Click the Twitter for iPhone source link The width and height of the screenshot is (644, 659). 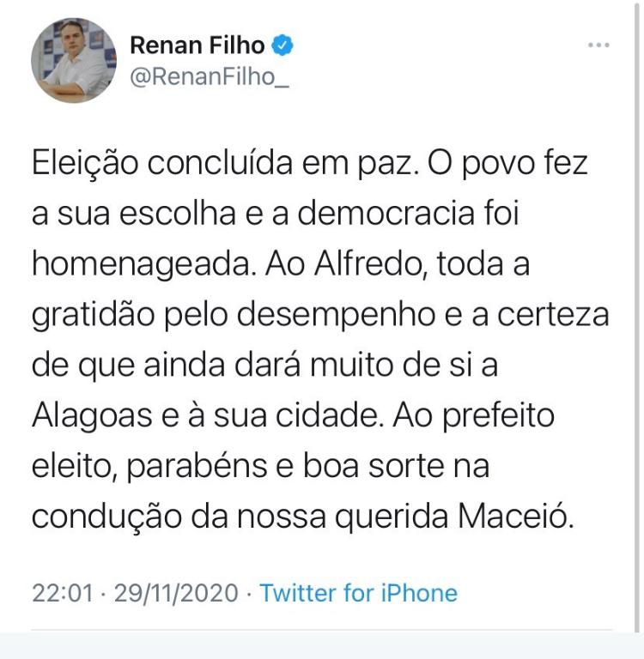pyautogui.click(x=358, y=593)
